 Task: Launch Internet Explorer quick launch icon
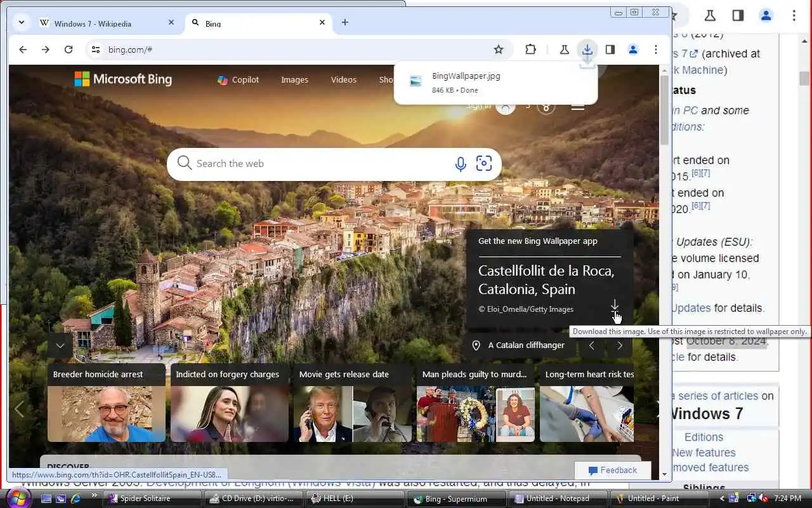click(76, 499)
